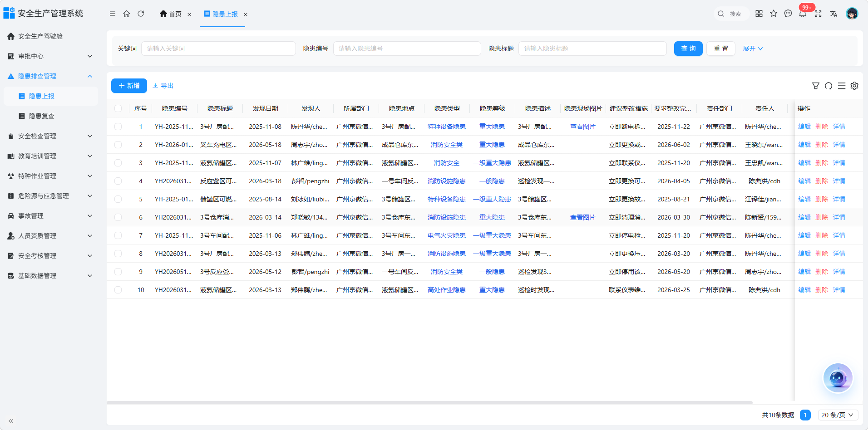Check the row 8 checkbox

[x=118, y=254]
